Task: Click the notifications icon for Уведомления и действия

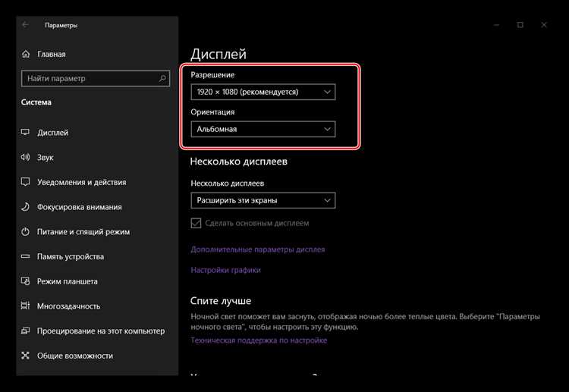Action: pyautogui.click(x=25, y=182)
